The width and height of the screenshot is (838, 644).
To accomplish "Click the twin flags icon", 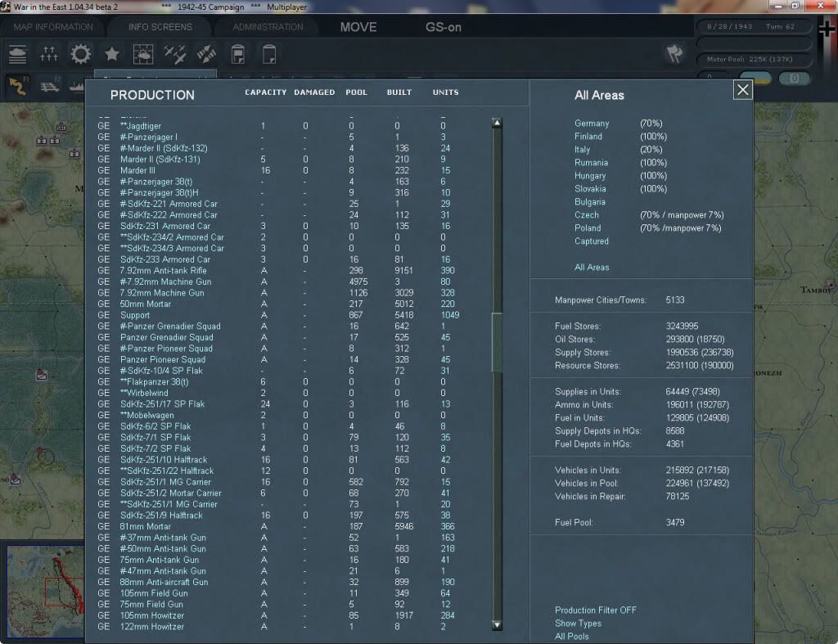I will click(x=674, y=54).
